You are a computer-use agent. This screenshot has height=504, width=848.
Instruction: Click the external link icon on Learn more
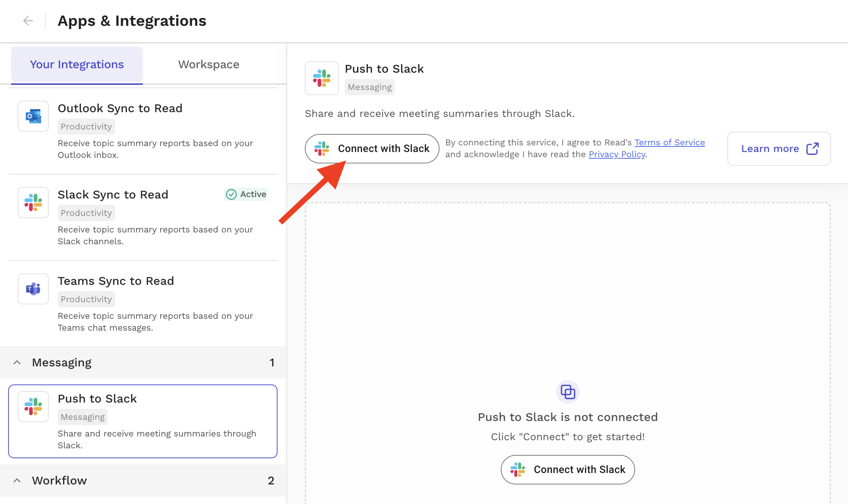[813, 149]
